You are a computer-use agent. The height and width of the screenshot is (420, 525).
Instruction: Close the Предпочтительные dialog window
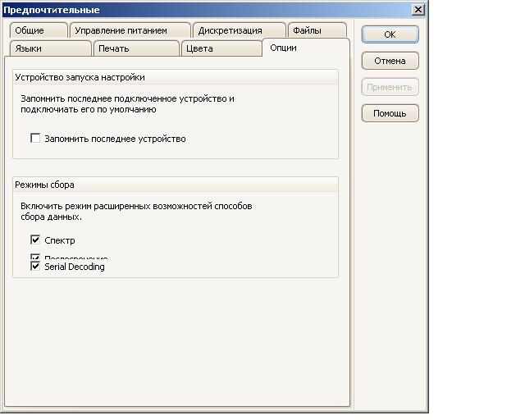pyautogui.click(x=418, y=10)
